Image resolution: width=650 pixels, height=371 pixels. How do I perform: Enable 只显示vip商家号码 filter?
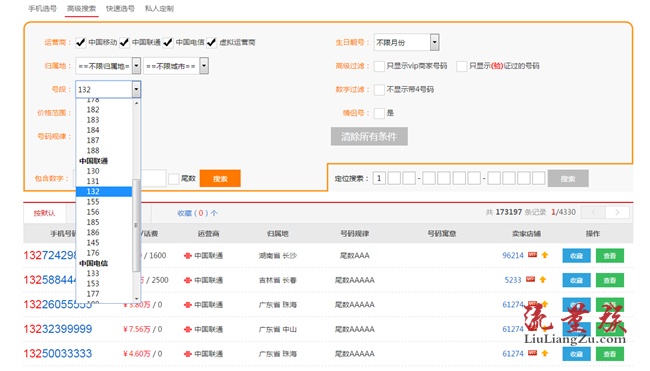(379, 66)
